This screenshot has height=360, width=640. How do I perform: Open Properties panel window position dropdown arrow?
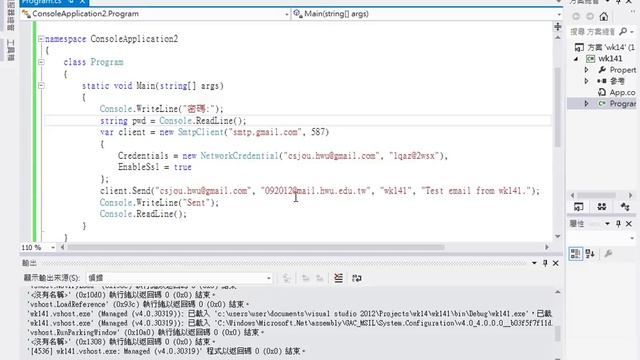point(607,224)
